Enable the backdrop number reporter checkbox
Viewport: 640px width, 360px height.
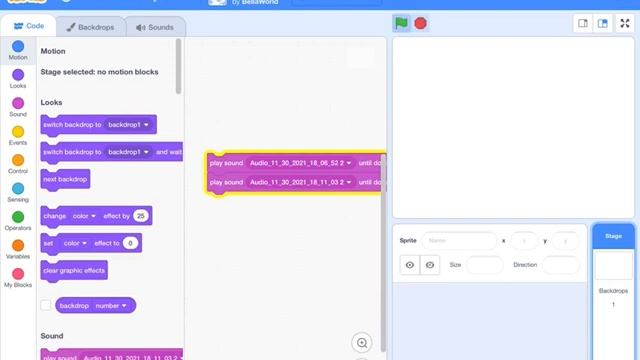46,305
